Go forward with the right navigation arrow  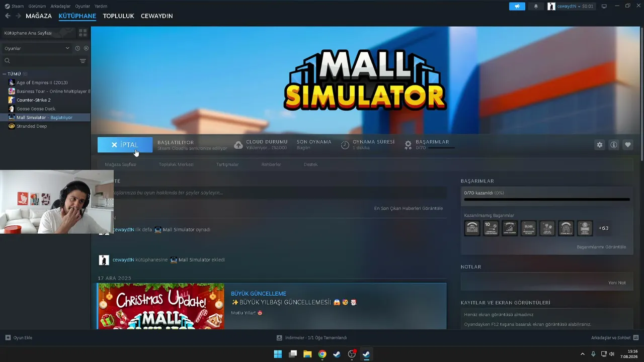tap(18, 16)
